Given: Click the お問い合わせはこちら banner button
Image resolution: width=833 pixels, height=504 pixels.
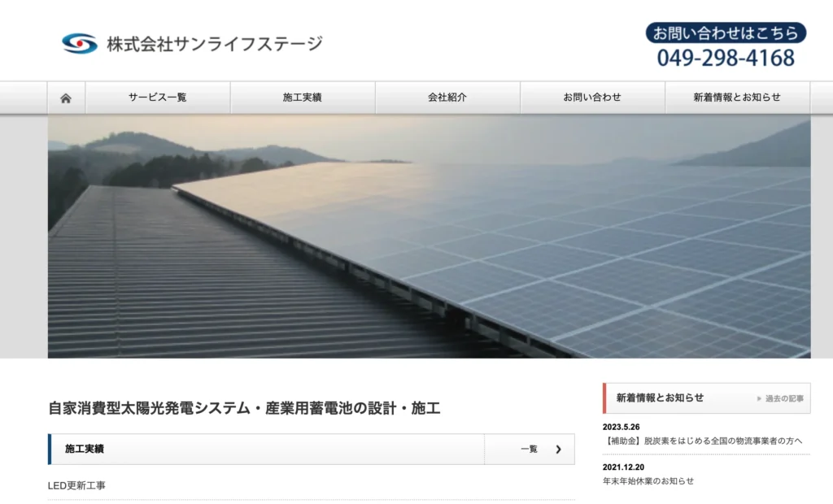Looking at the screenshot, I should coord(726,33).
